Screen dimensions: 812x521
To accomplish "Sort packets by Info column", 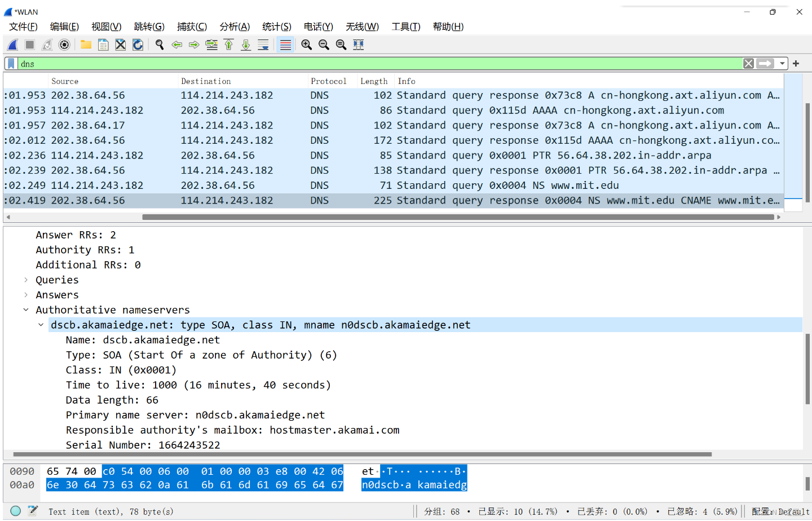I will click(589, 81).
